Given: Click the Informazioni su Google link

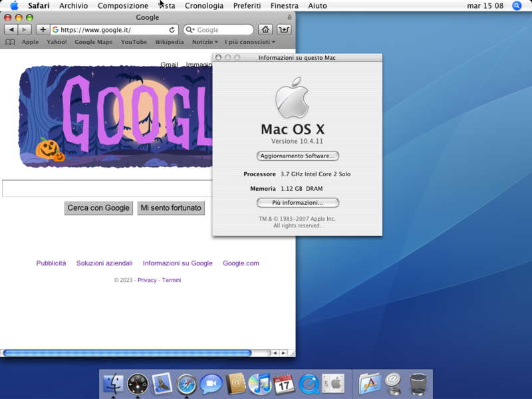Looking at the screenshot, I should [x=178, y=263].
